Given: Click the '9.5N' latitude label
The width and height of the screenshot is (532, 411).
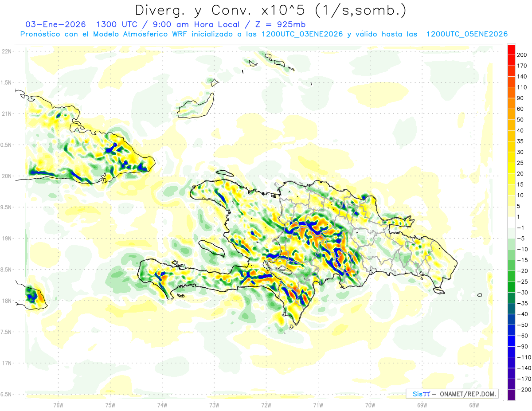Looking at the screenshot, I should click(x=7, y=207).
